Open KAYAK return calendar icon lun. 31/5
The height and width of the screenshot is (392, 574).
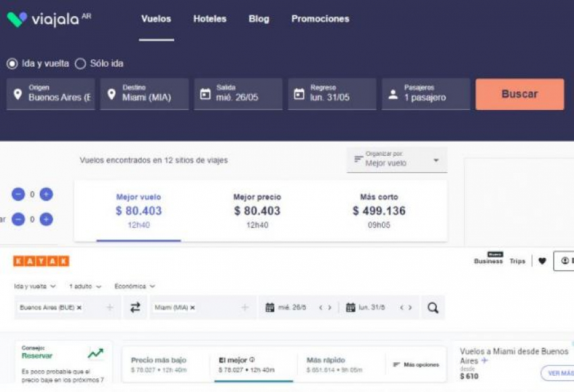(x=350, y=308)
